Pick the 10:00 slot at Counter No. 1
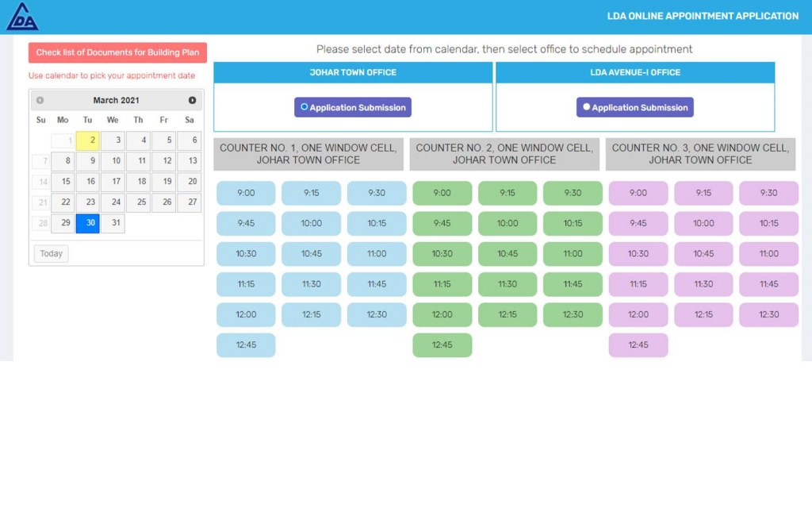 (311, 223)
